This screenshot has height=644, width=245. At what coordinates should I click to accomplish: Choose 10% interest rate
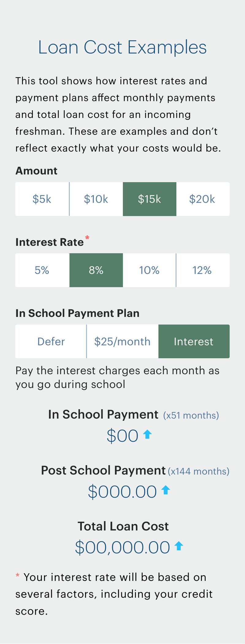coord(149,270)
